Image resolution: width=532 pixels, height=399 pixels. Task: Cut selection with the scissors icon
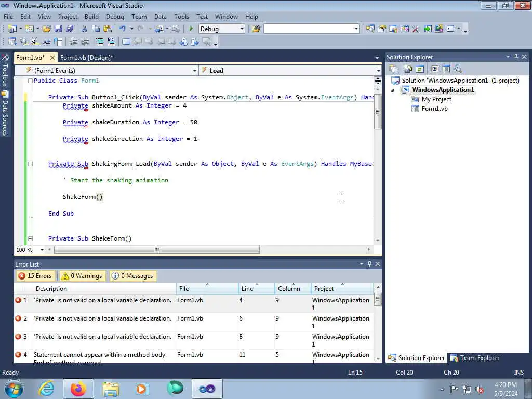(85, 29)
